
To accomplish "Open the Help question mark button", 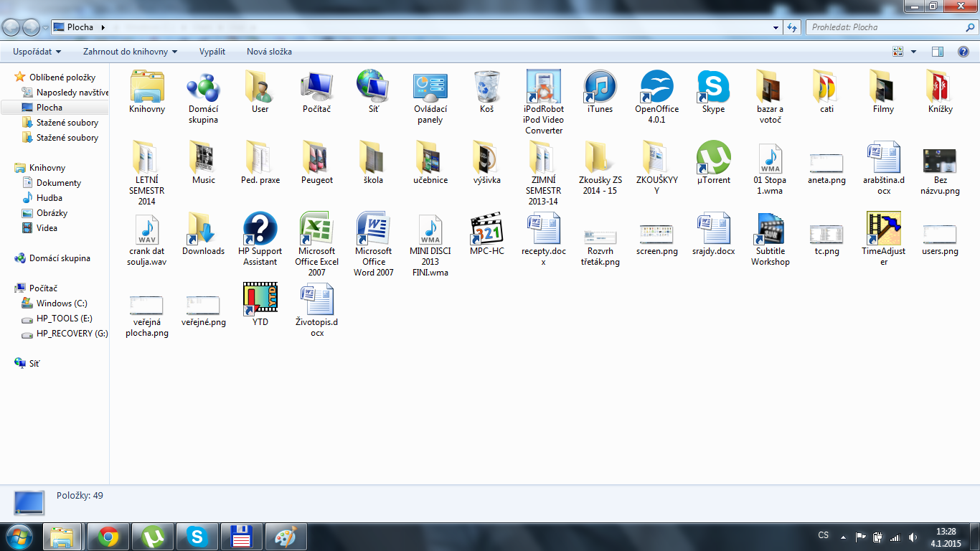I will pyautogui.click(x=963, y=52).
